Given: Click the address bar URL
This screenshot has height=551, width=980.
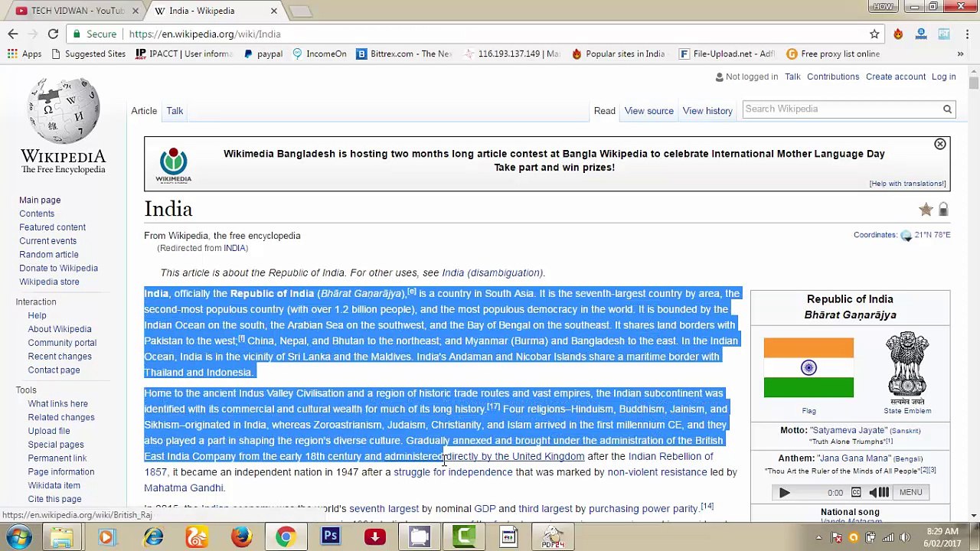Looking at the screenshot, I should pos(204,34).
